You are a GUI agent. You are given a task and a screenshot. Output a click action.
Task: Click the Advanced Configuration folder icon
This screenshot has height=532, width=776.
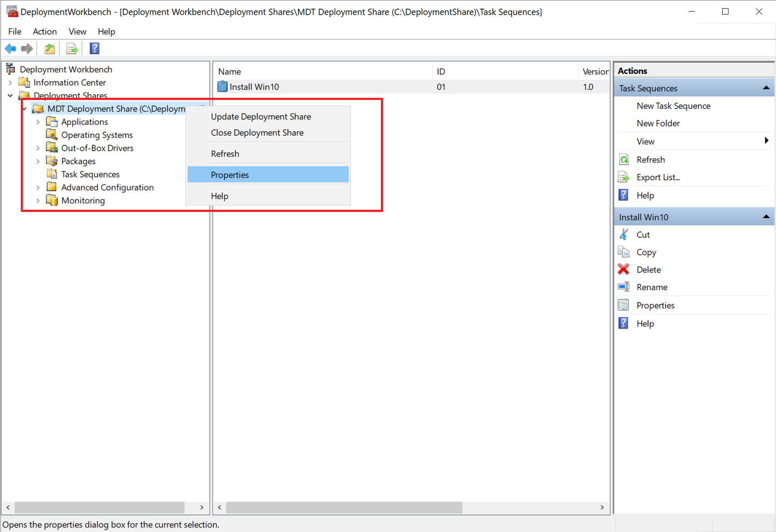[x=52, y=187]
